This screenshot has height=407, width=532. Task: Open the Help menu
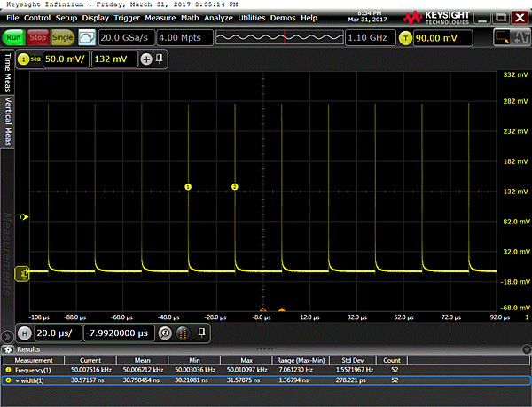(309, 18)
